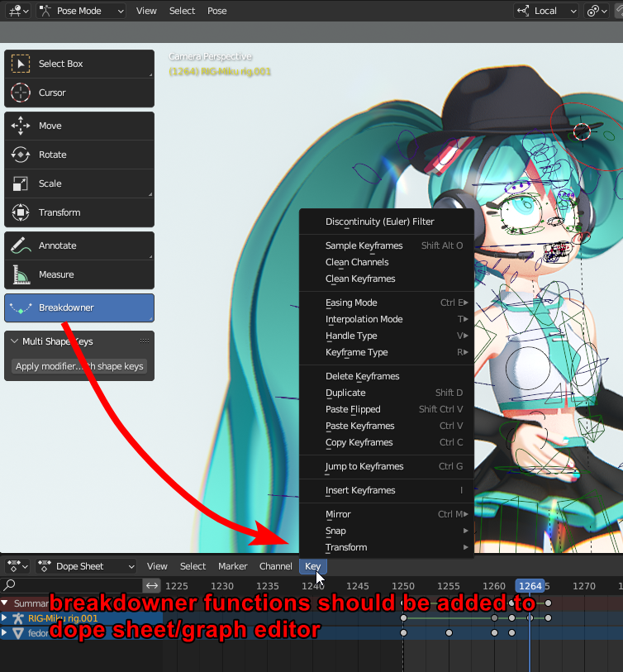The image size is (623, 672).
Task: Open the Snap submenu
Action: click(x=387, y=531)
